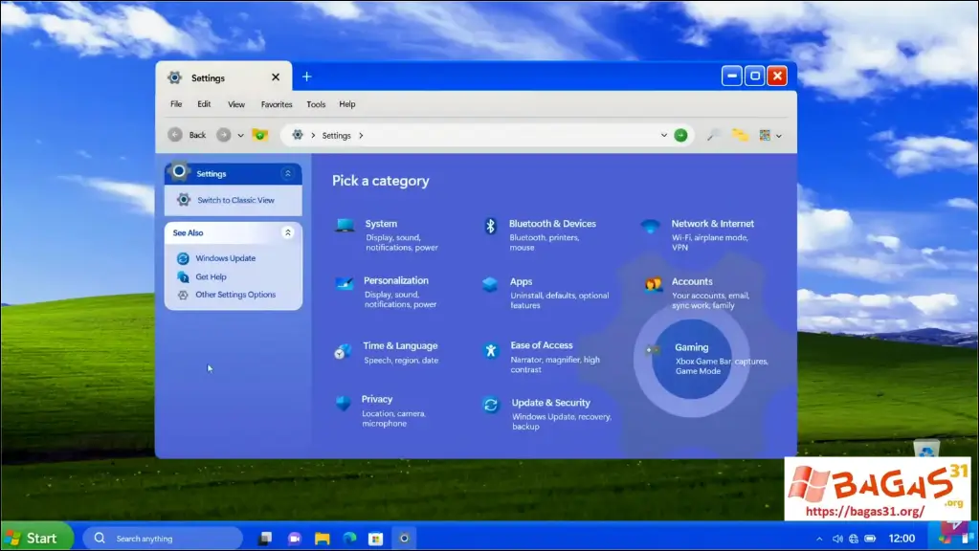This screenshot has width=980, height=551.
Task: Open Windows Update from the sidebar
Action: coord(224,258)
